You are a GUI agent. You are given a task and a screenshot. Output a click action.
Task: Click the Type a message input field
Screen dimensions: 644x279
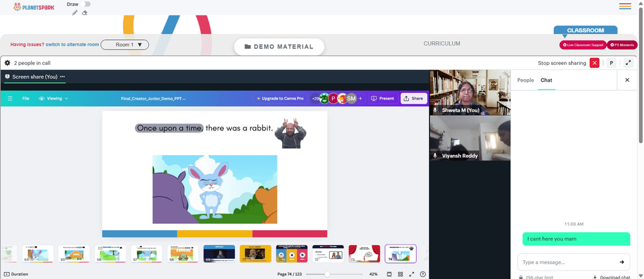pos(567,262)
